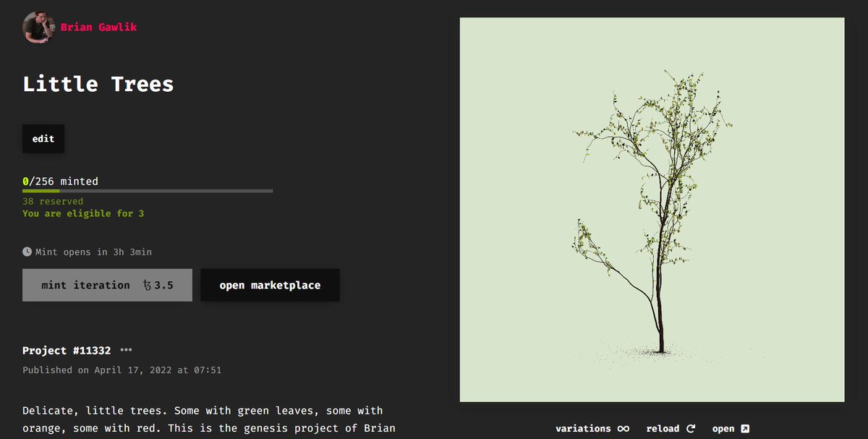
Task: Click the tree artwork preview image
Action: (651, 210)
